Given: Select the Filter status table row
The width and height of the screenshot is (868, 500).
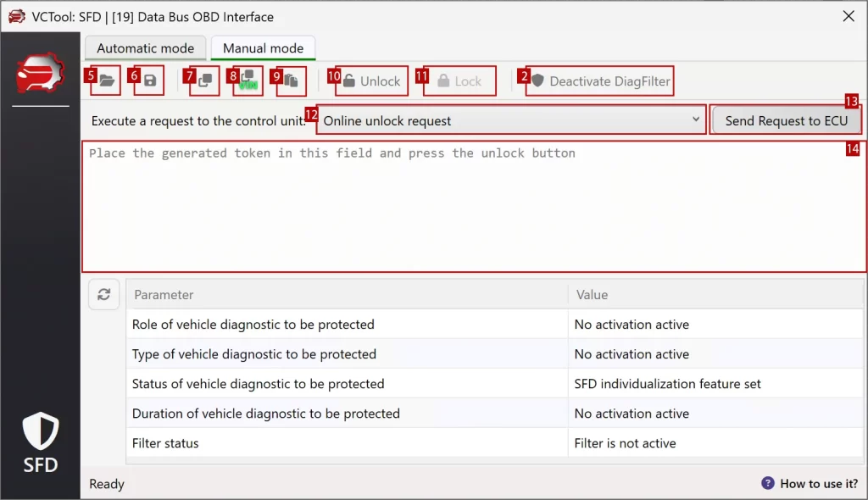Looking at the screenshot, I should tap(339, 442).
